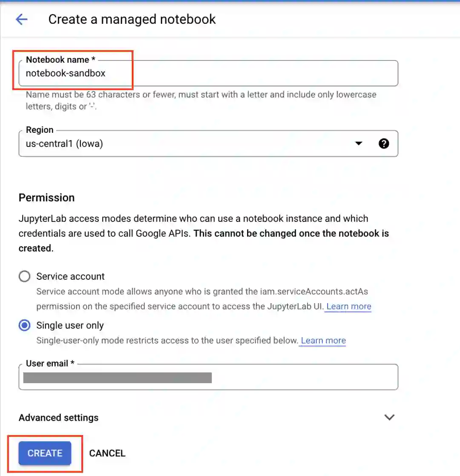Click the Region help question mark icon
The width and height of the screenshot is (460, 476).
click(x=384, y=144)
